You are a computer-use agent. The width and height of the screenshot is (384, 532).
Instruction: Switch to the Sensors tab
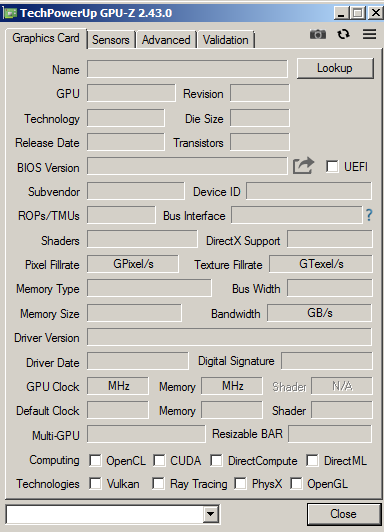click(x=111, y=40)
